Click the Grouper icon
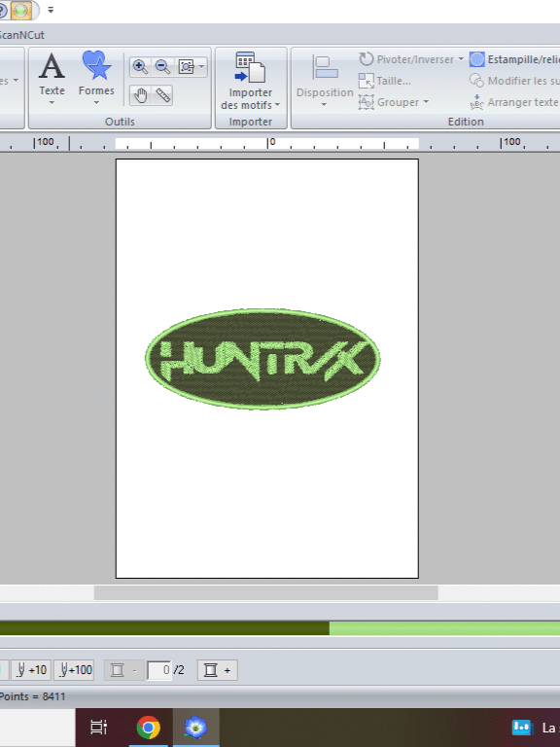This screenshot has width=560, height=747. coord(367,102)
